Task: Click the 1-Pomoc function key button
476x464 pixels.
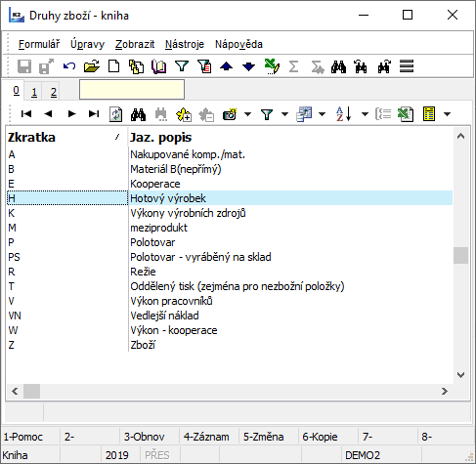Action: point(30,437)
